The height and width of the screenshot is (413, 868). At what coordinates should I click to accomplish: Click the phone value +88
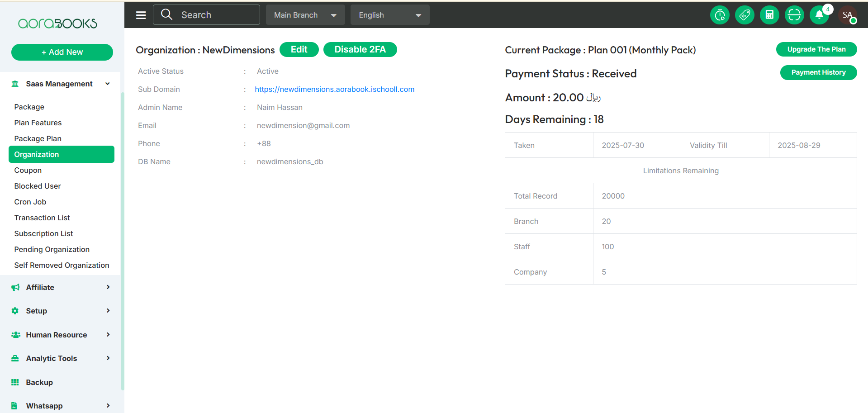click(x=264, y=143)
